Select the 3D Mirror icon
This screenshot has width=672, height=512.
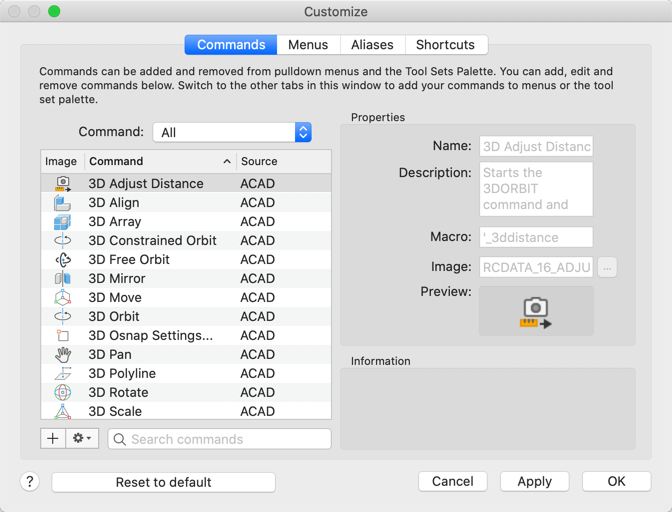coord(62,279)
